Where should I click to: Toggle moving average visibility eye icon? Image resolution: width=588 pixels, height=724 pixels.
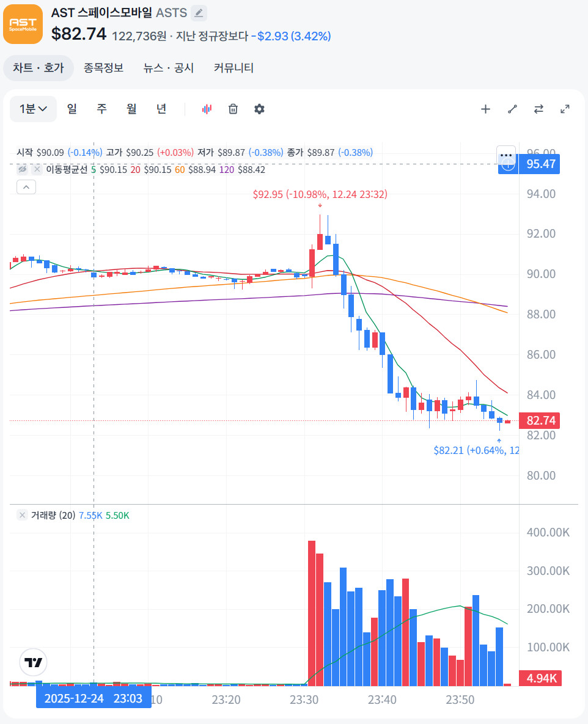22,169
